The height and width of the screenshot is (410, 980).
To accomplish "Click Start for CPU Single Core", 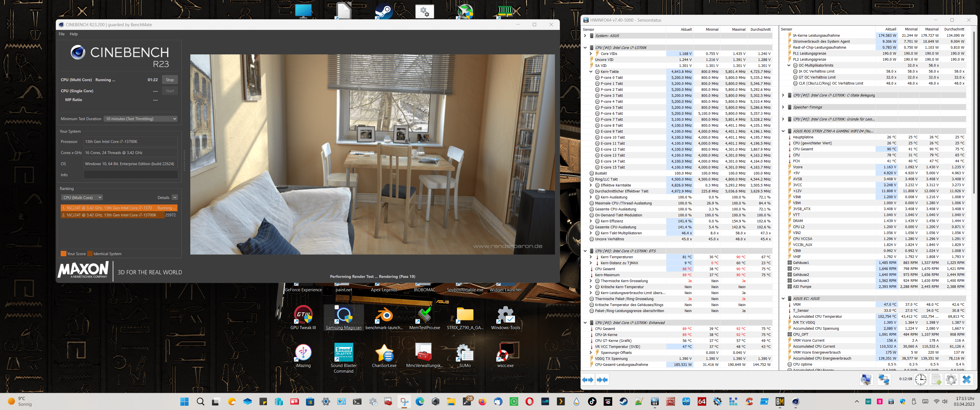I will [170, 91].
